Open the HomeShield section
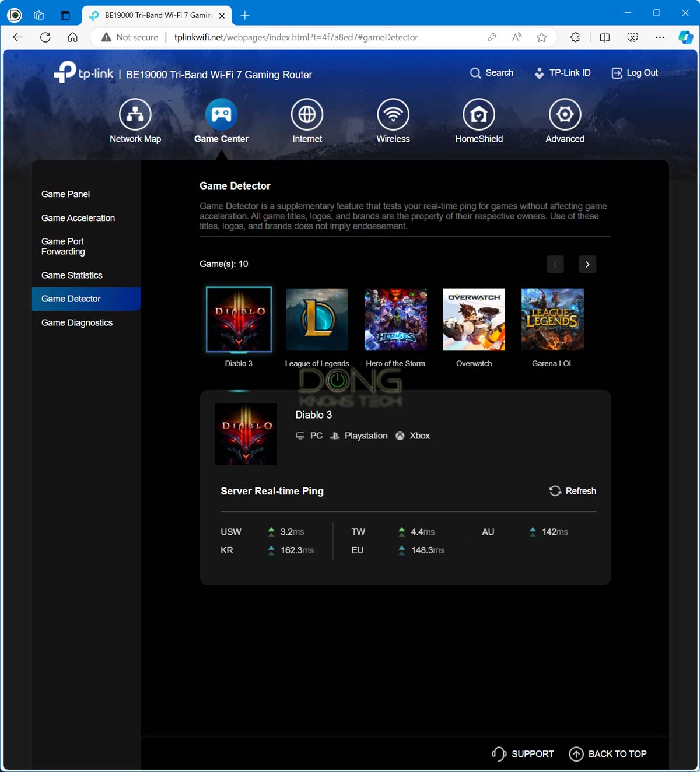 [479, 121]
